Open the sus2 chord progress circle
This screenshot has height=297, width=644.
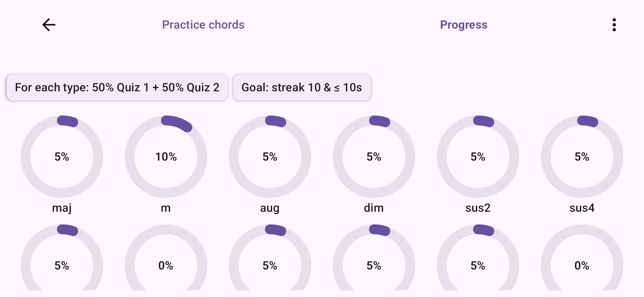(477, 156)
